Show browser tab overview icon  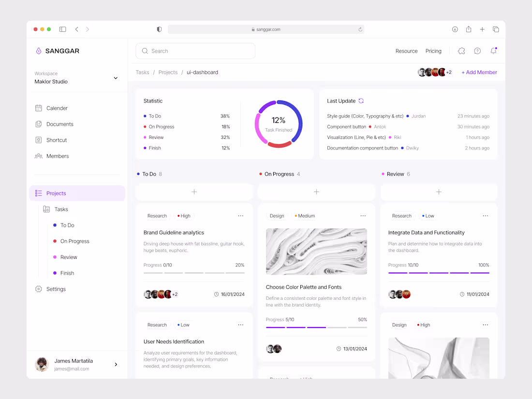click(496, 29)
